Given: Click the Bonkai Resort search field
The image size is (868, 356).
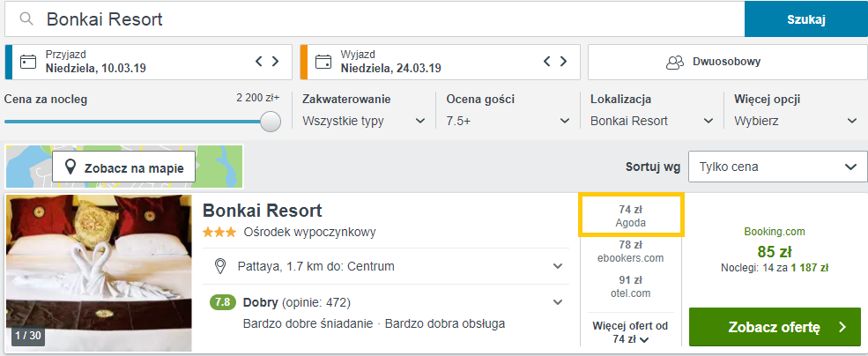Looking at the screenshot, I should (375, 19).
